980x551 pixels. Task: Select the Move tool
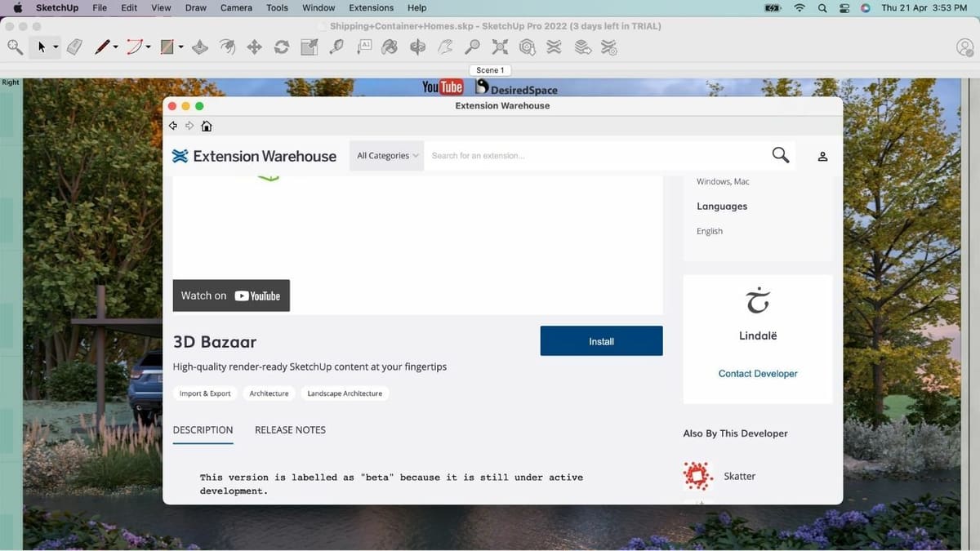(254, 47)
